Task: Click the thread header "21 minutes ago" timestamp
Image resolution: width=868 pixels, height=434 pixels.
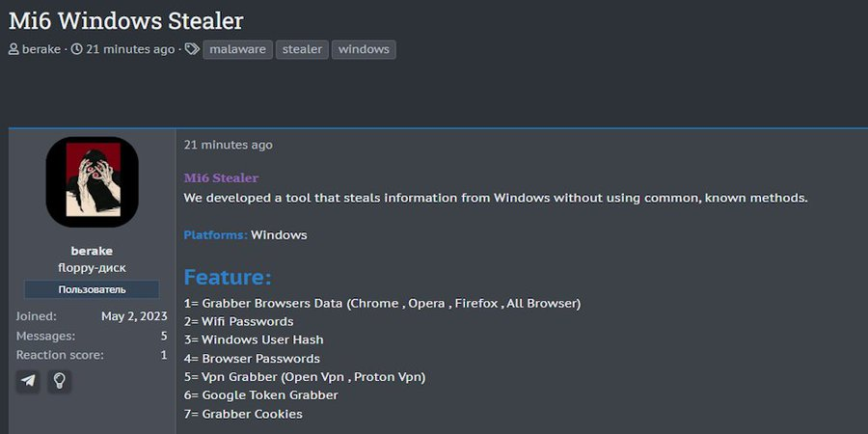Action: [130, 49]
